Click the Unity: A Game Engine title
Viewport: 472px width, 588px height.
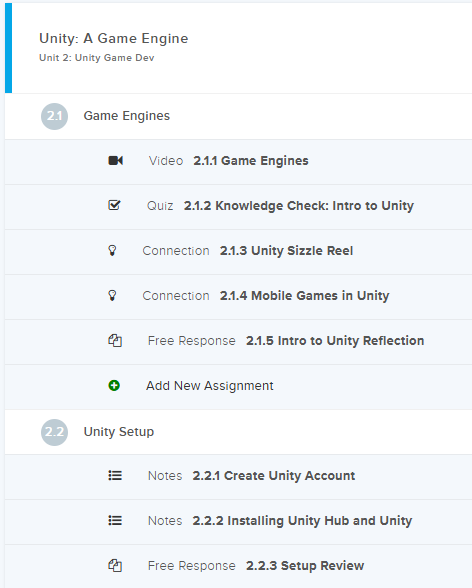114,38
